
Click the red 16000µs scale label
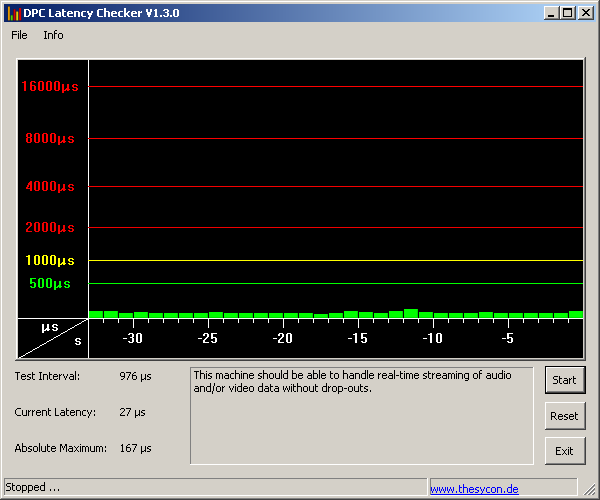49,87
